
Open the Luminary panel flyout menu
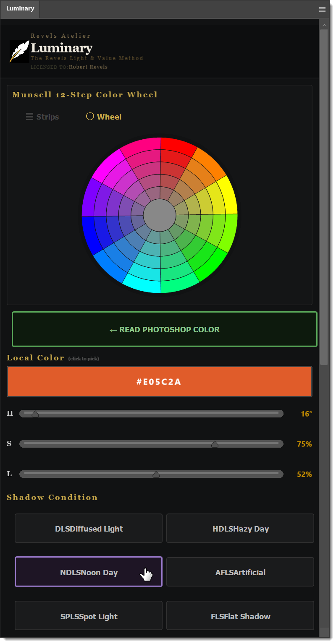(x=322, y=9)
